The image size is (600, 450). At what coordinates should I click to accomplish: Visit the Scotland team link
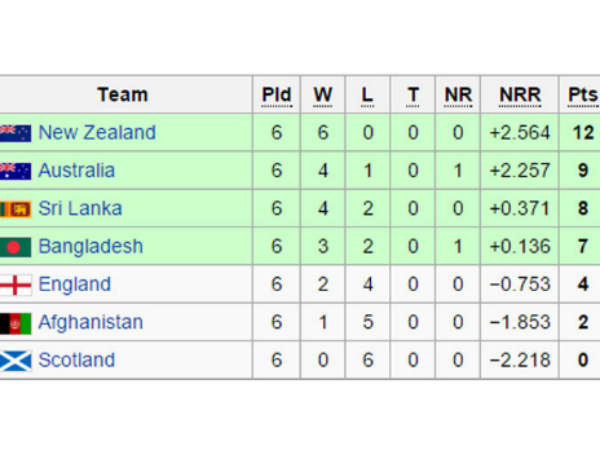(x=76, y=361)
